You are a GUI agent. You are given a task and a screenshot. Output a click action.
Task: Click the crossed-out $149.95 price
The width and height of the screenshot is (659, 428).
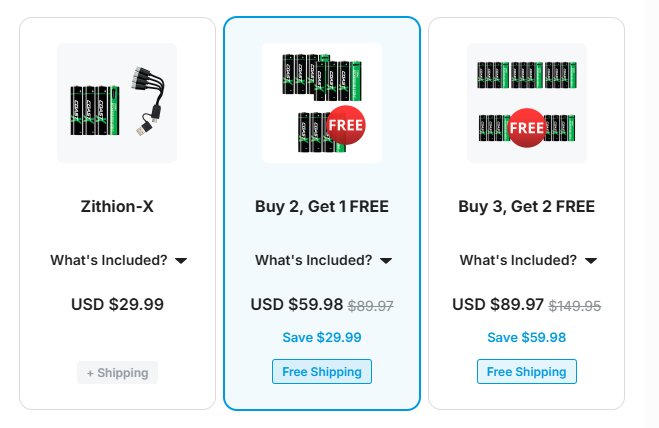click(573, 306)
